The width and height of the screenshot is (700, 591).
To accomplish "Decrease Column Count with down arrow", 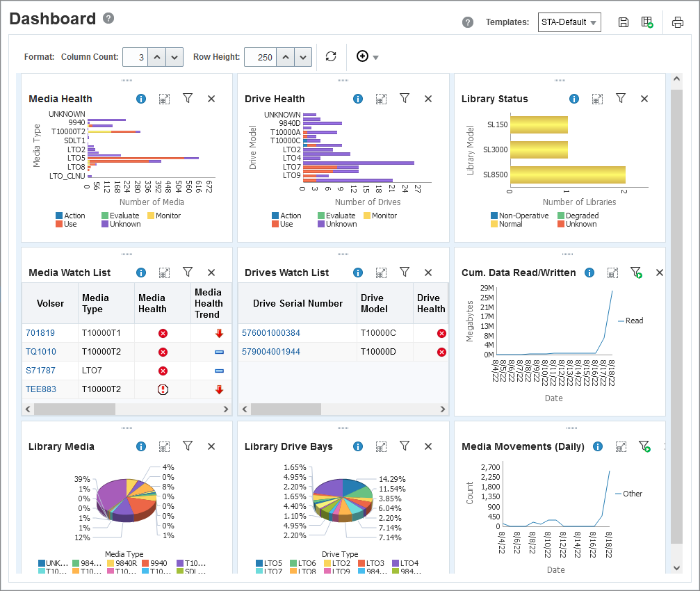I will (x=174, y=57).
